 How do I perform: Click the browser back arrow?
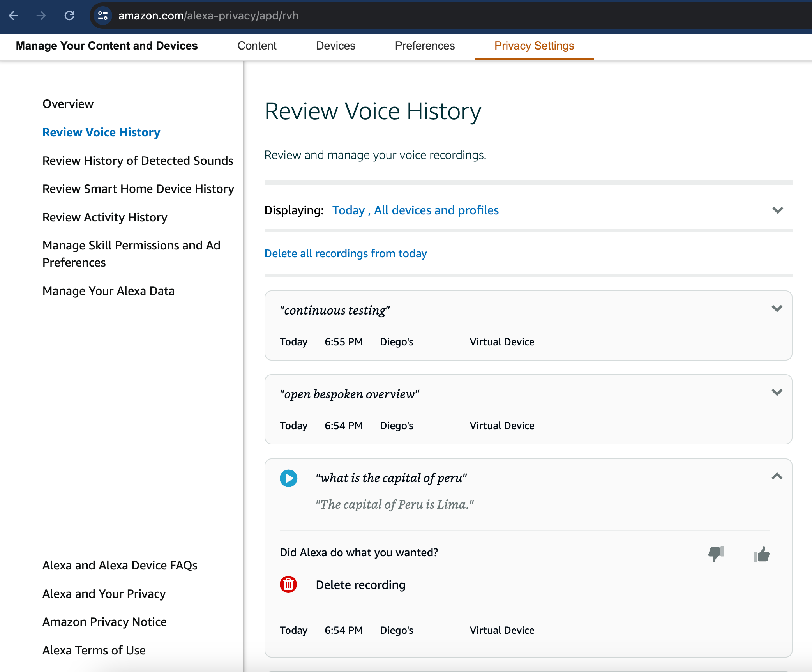[14, 16]
